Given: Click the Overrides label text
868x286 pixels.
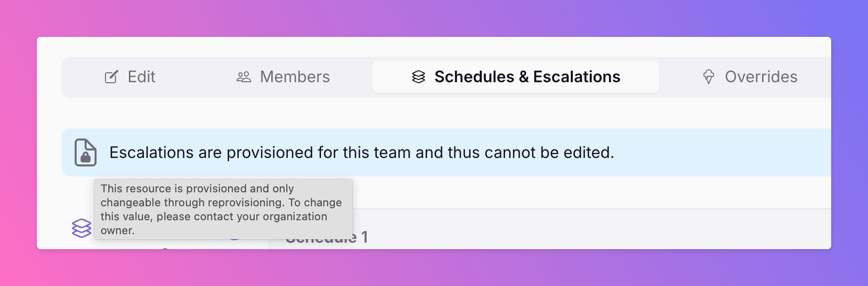Looking at the screenshot, I should coord(761,77).
